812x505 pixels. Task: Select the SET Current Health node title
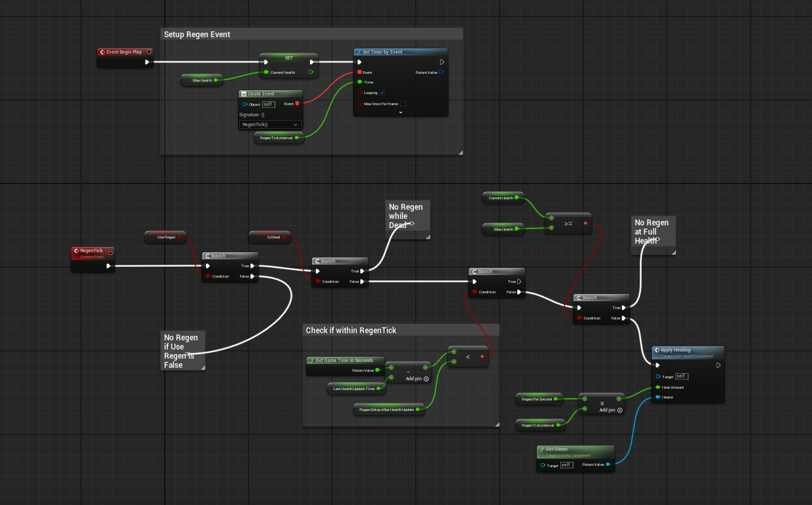click(x=289, y=57)
